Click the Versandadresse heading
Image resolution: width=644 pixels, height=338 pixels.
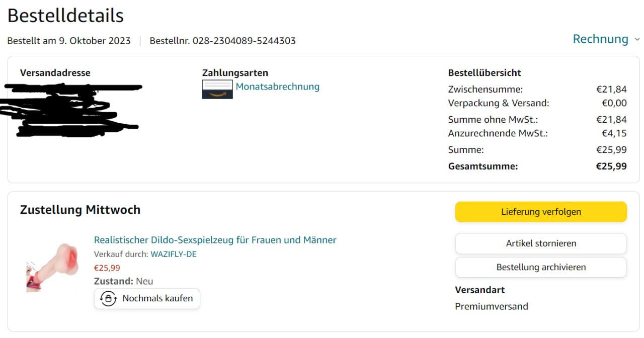tap(55, 73)
